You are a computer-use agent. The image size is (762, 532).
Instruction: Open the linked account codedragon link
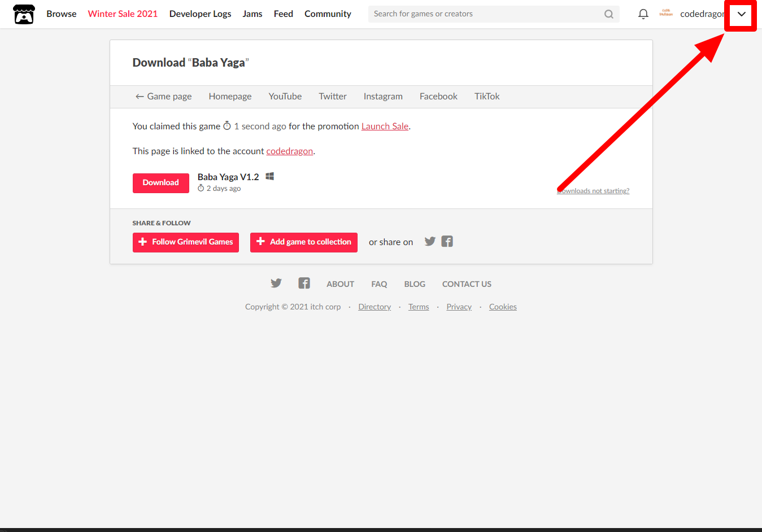coord(290,151)
